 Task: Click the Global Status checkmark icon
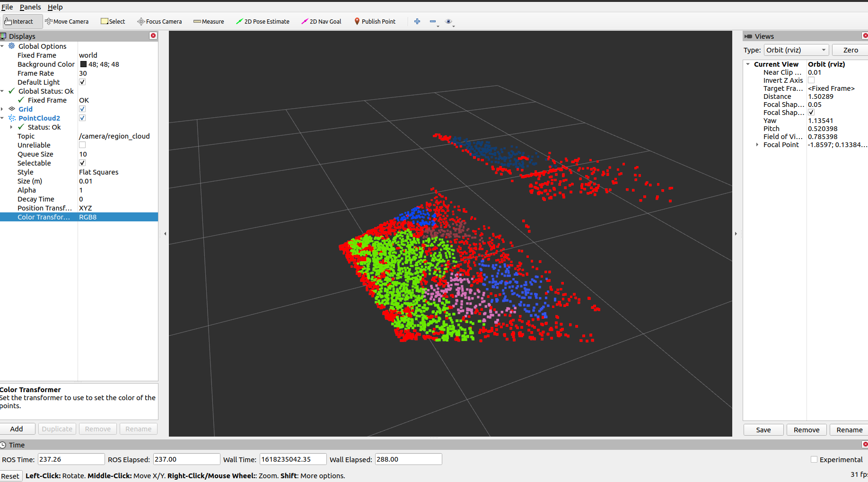pos(12,91)
